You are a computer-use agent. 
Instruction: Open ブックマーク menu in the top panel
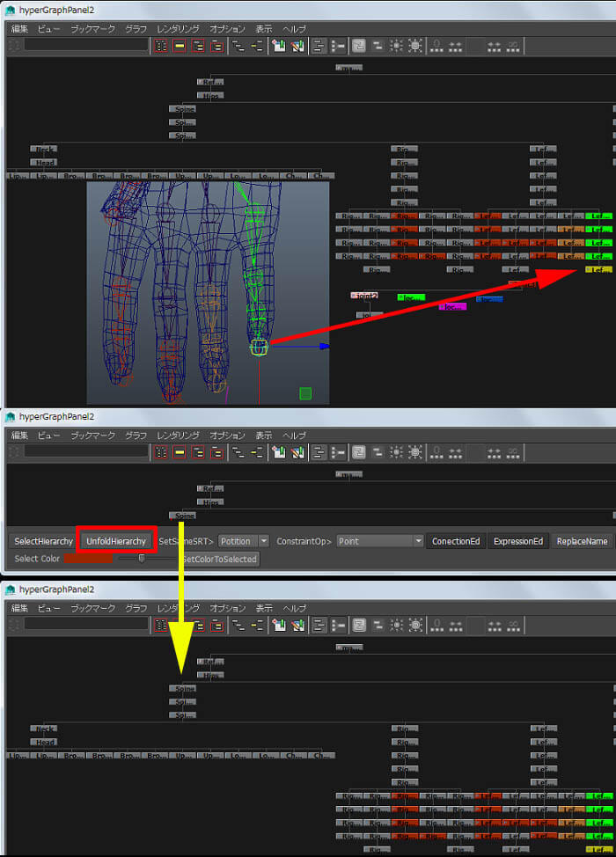tap(92, 29)
